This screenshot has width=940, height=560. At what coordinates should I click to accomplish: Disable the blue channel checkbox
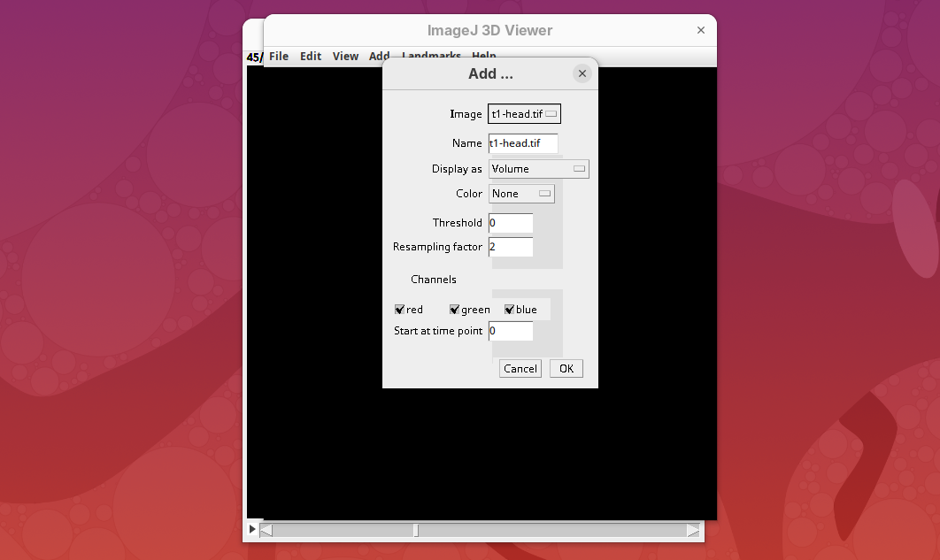[x=510, y=310]
